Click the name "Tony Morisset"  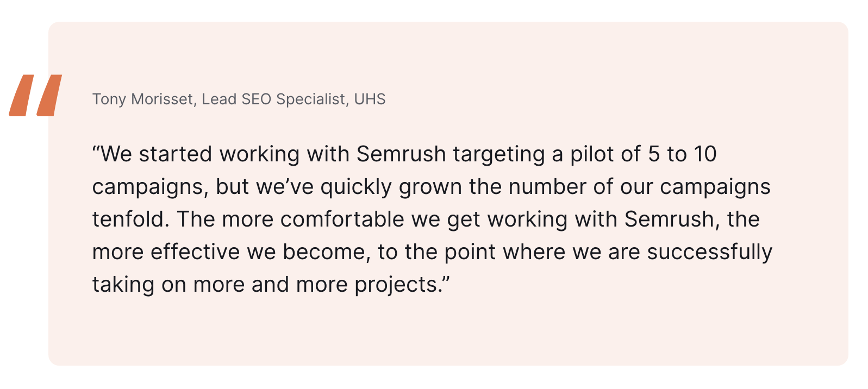point(142,99)
